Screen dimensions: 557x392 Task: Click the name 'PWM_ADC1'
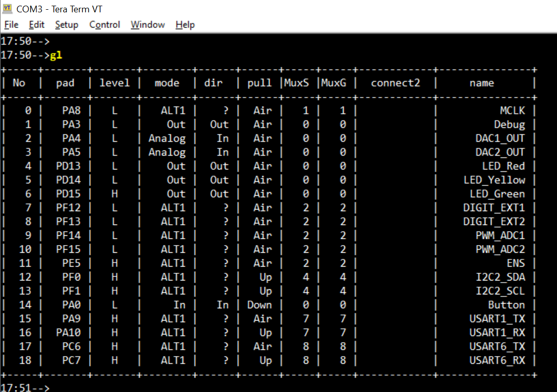500,235
